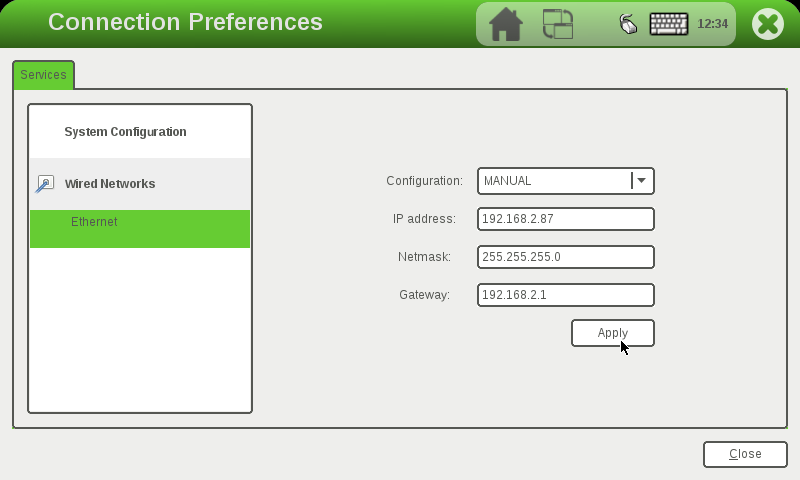Focus the IP address field
The height and width of the screenshot is (480, 800).
565,219
